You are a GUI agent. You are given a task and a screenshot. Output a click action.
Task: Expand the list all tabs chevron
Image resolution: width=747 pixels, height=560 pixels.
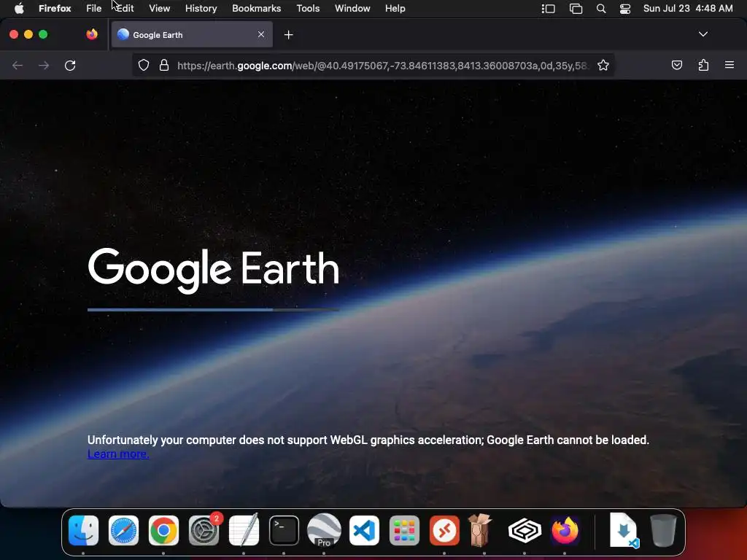point(703,34)
